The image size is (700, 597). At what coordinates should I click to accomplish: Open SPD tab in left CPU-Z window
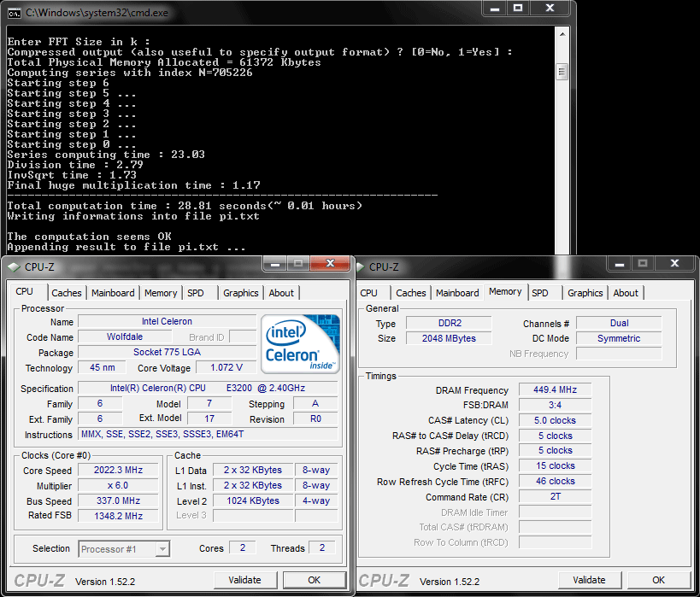tap(196, 293)
